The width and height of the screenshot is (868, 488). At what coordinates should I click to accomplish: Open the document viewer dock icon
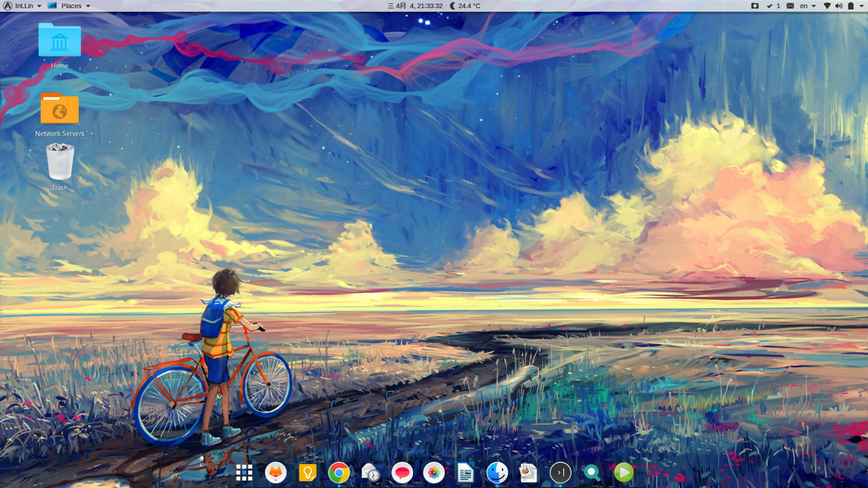(529, 473)
